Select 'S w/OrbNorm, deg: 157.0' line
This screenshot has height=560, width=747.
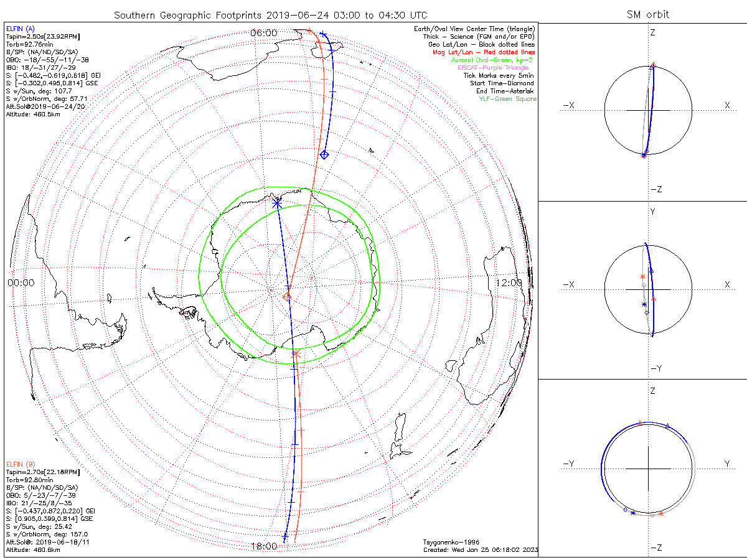point(46,534)
